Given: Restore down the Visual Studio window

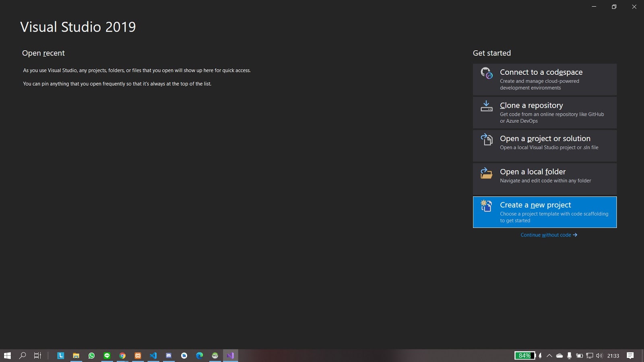Looking at the screenshot, I should pyautogui.click(x=614, y=7).
